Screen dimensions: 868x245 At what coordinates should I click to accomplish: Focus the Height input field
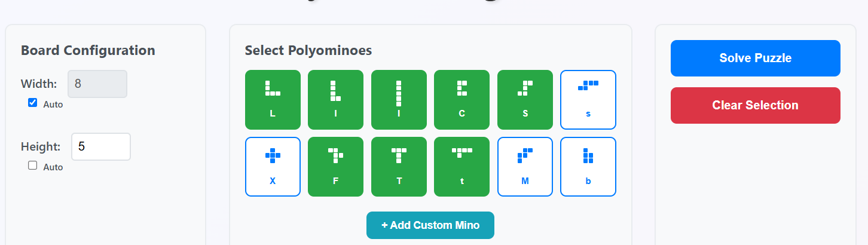pos(100,146)
